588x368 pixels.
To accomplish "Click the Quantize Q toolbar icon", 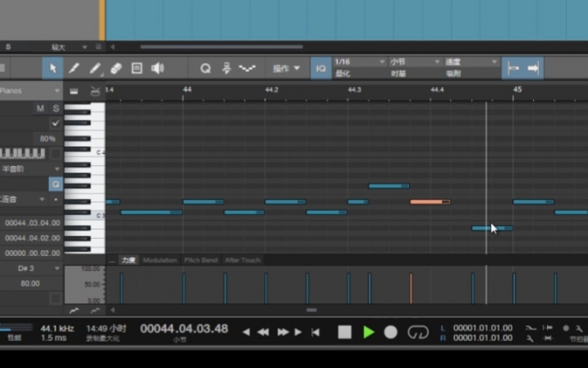I will pyautogui.click(x=206, y=69).
